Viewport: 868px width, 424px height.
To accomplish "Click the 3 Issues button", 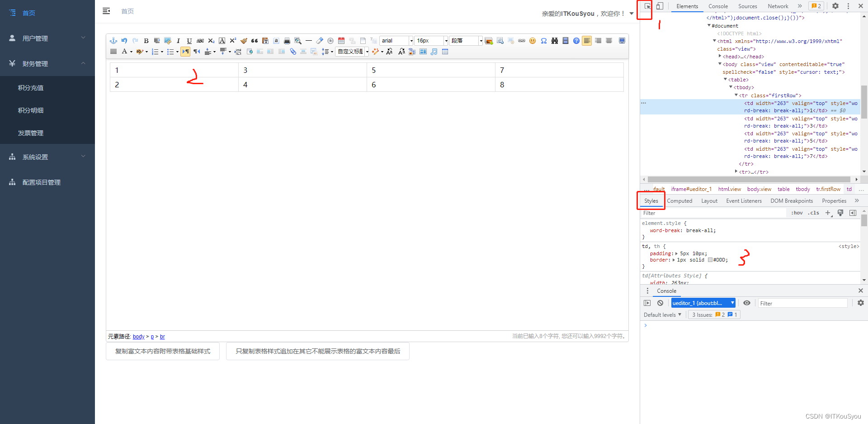I will [713, 315].
